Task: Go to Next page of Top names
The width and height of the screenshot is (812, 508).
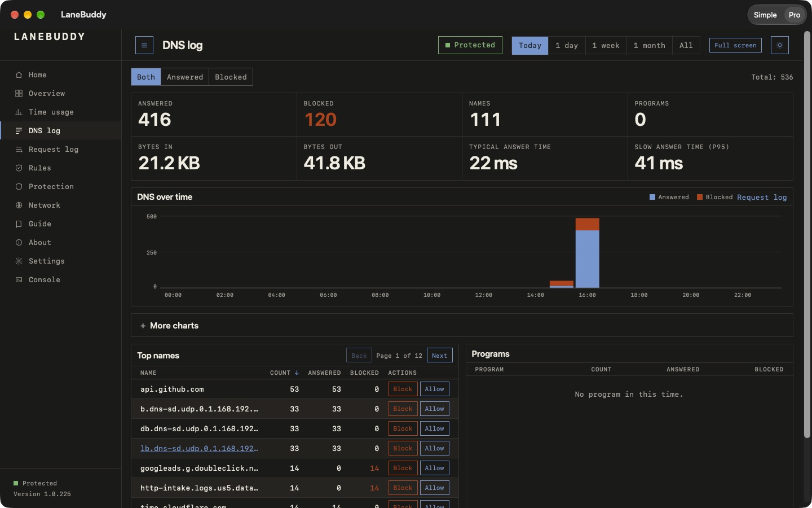Action: point(440,356)
